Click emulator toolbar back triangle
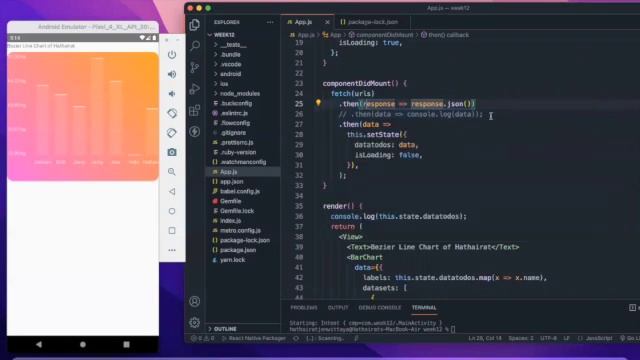The width and height of the screenshot is (640, 360). pos(172,191)
